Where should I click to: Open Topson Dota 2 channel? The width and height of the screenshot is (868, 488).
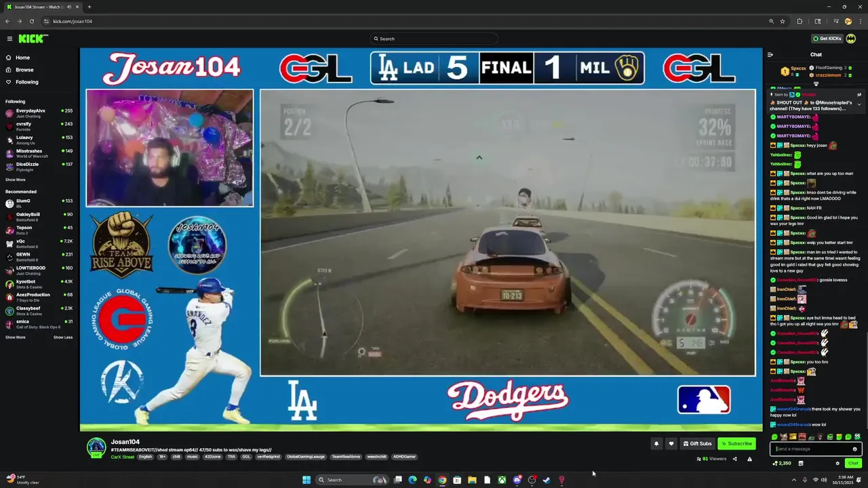coord(39,230)
